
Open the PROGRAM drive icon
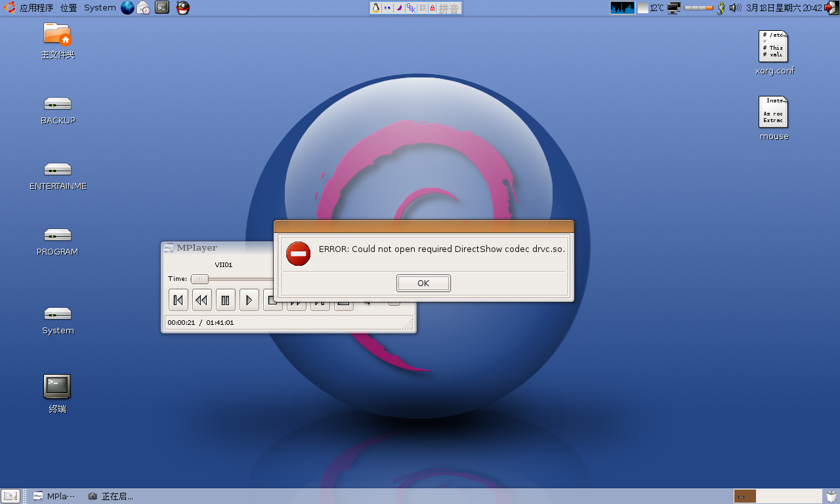58,241
